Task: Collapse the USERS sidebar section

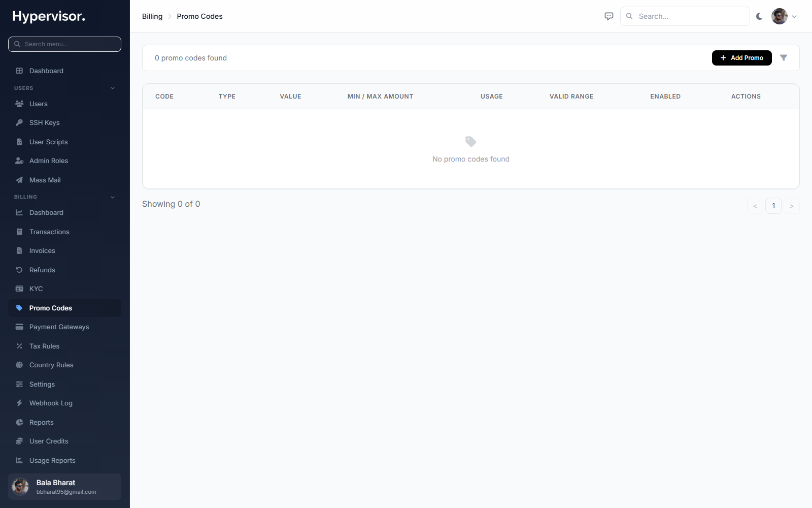Action: pos(113,88)
